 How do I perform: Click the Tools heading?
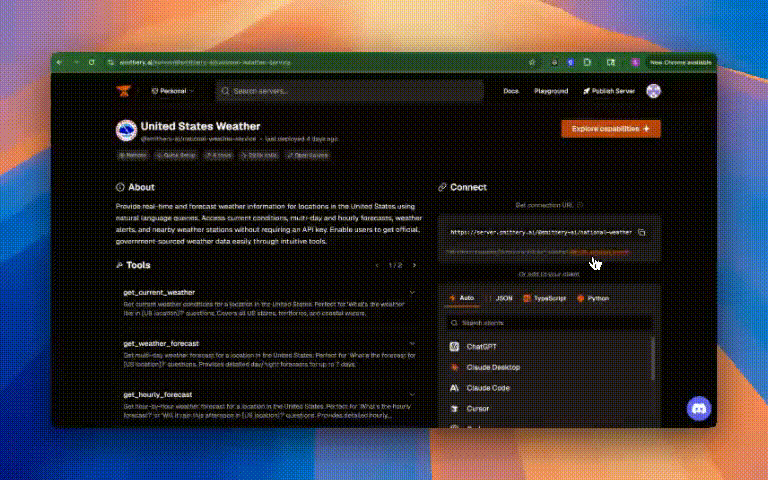click(x=138, y=265)
